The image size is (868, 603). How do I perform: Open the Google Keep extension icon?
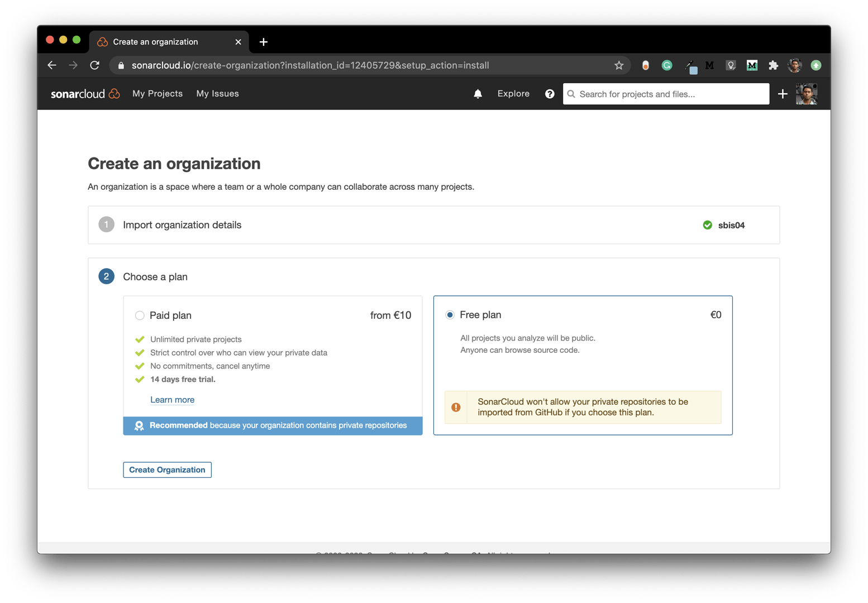[x=731, y=65]
